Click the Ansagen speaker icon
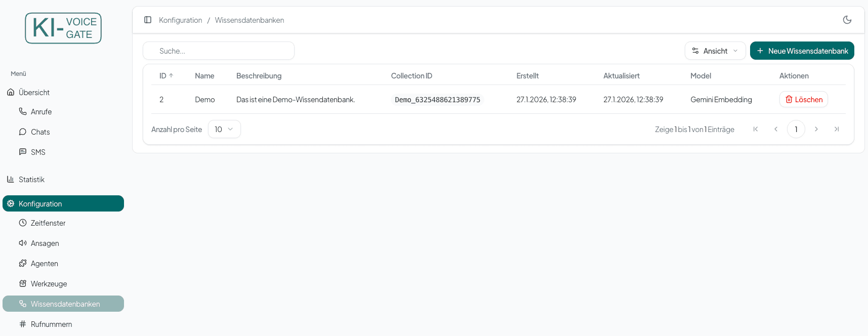 (23, 243)
